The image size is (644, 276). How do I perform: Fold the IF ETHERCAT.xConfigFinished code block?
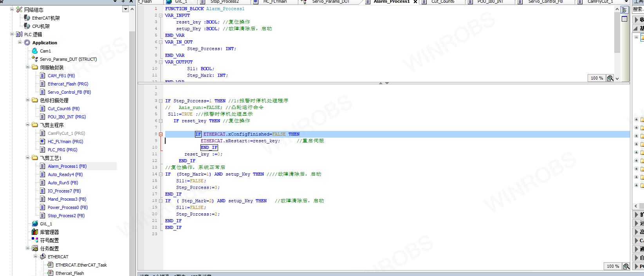pos(161,134)
